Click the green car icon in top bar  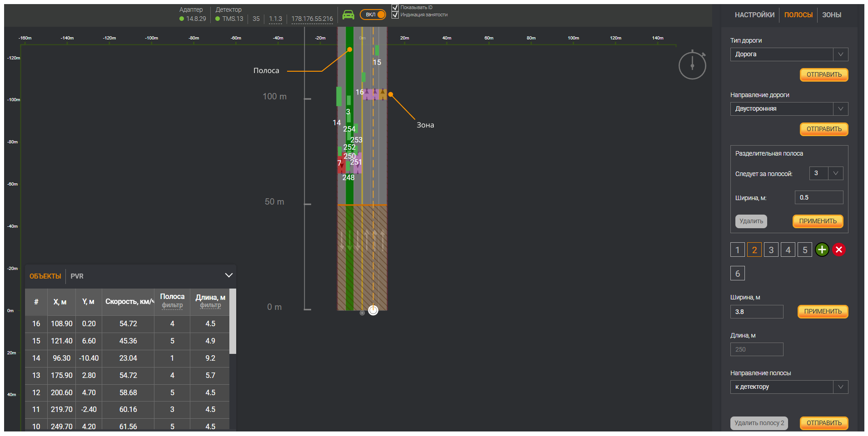(x=348, y=15)
